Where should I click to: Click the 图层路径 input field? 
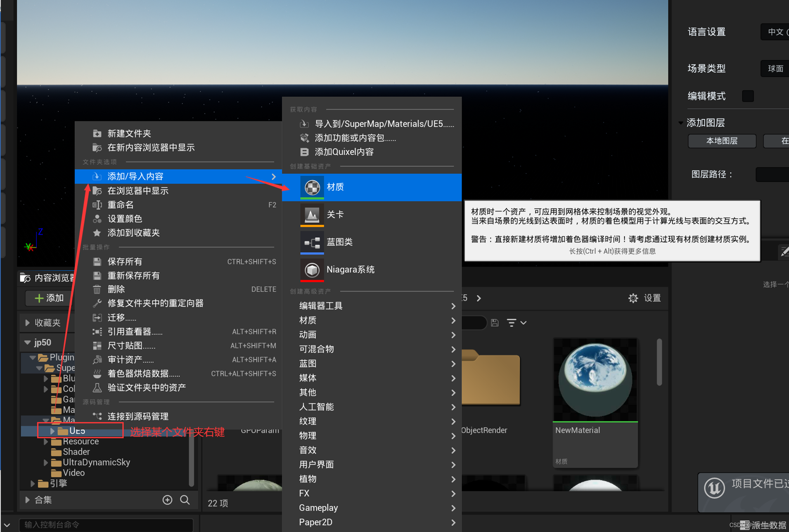[x=772, y=175]
